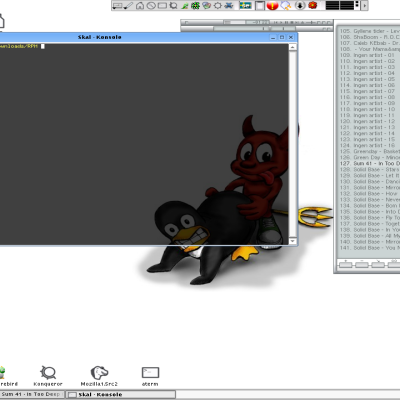Select playlist entry 128 Solid Base - Stars
The width and height of the screenshot is (400, 400).
369,169
